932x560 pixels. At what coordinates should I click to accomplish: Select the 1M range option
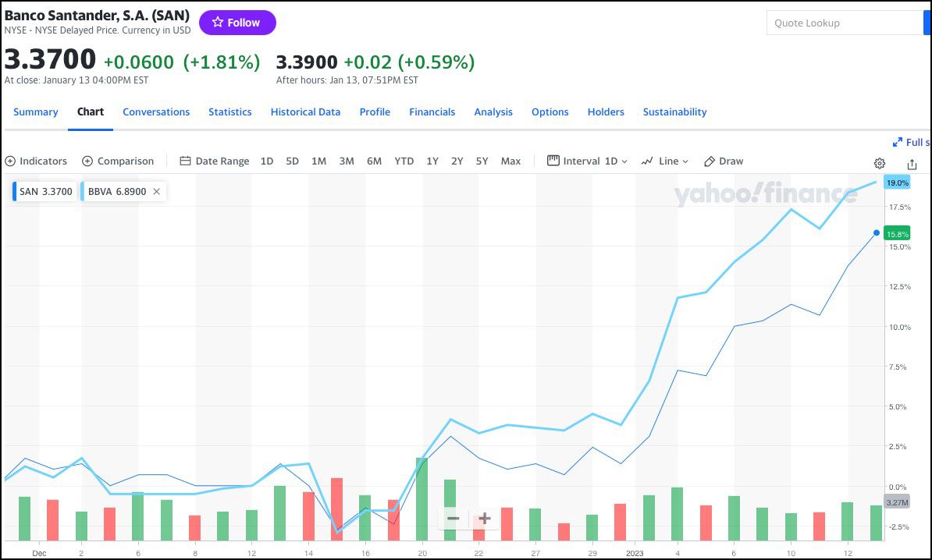[318, 161]
